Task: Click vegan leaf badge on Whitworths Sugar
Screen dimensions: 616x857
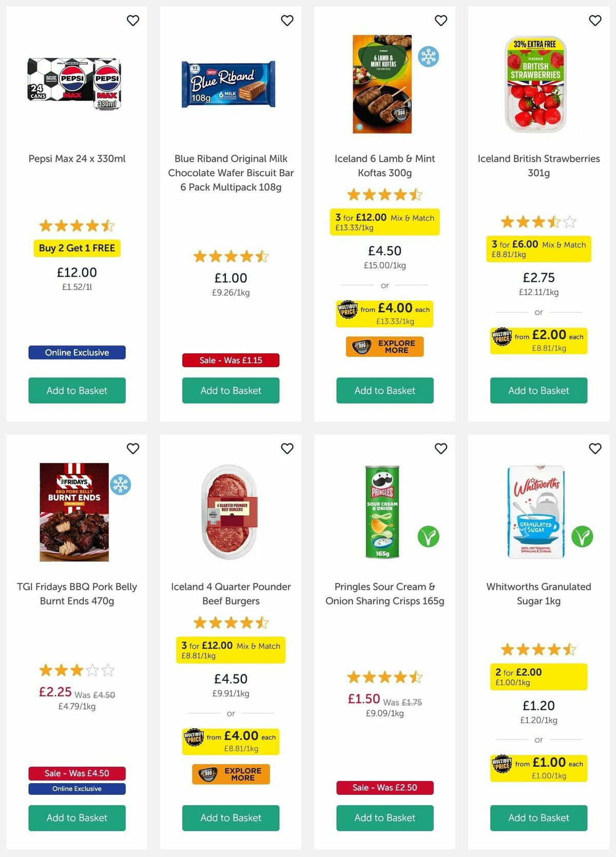Action: tap(582, 537)
